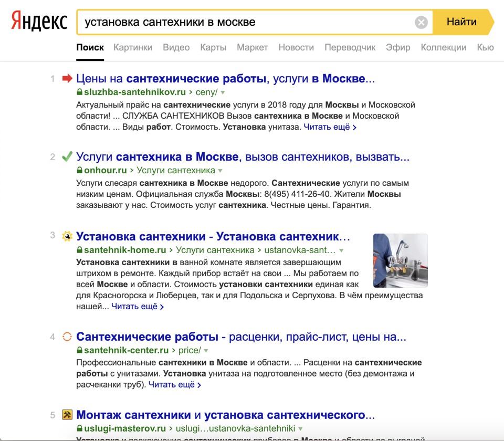This screenshot has height=441, width=504.
Task: Click the lock icon next to uslugi-masterov.ru
Action: coord(79,428)
